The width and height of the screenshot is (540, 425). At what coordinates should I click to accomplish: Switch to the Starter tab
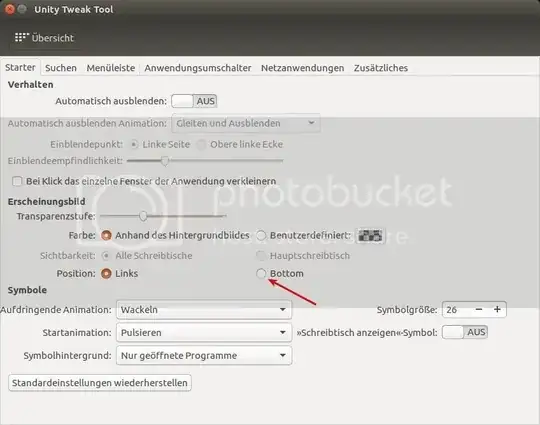tap(20, 67)
